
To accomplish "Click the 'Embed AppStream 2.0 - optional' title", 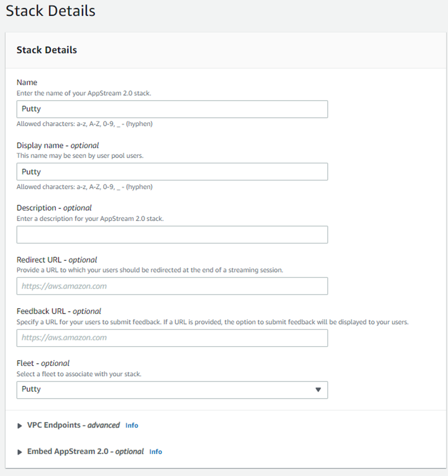I will tap(85, 452).
